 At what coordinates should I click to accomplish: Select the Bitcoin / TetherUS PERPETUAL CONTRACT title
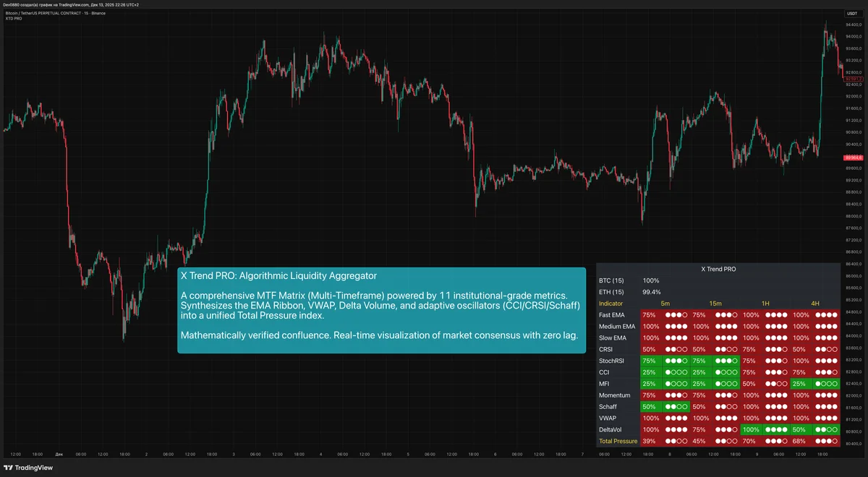55,13
